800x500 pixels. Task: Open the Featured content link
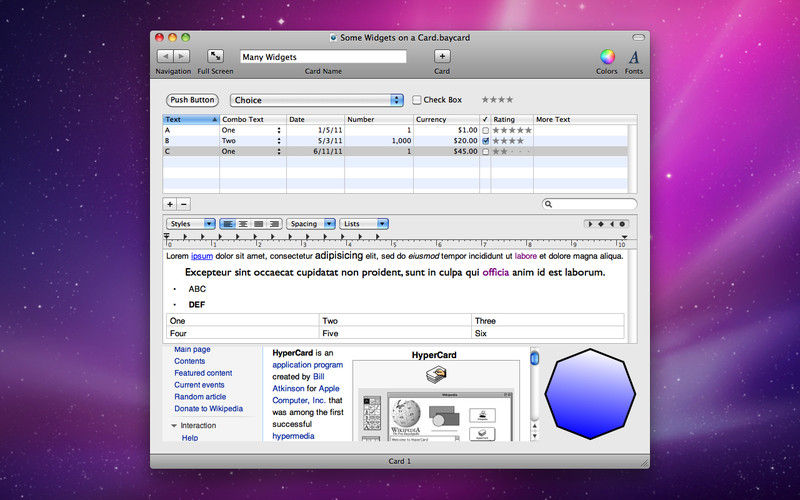tap(203, 373)
